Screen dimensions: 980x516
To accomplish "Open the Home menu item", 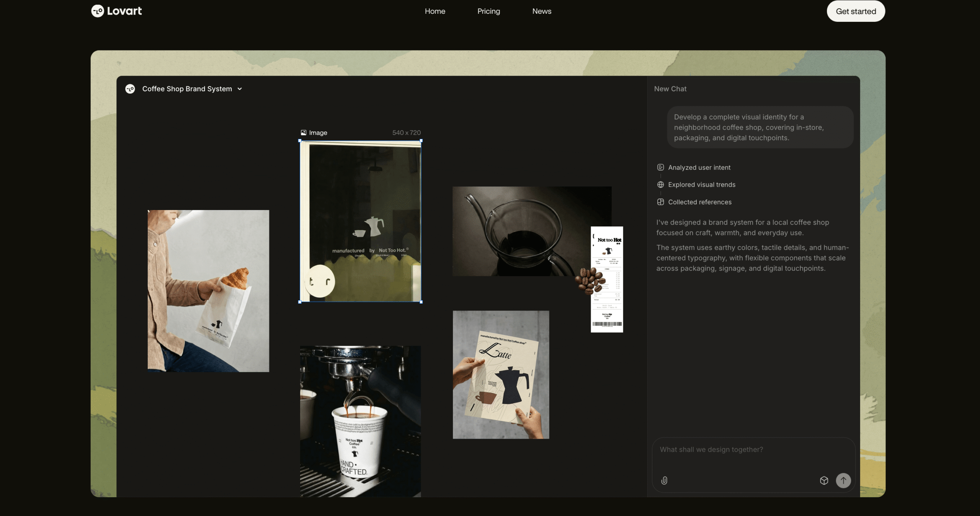I will click(x=435, y=11).
